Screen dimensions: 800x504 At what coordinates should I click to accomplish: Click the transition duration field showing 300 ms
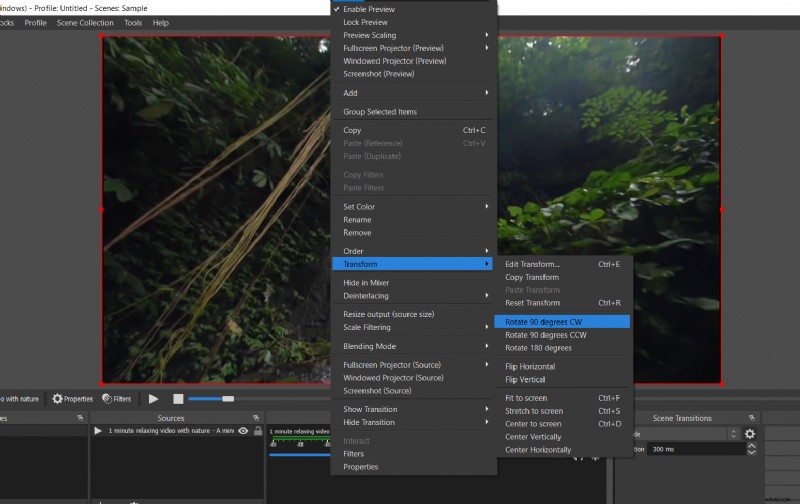click(680, 450)
